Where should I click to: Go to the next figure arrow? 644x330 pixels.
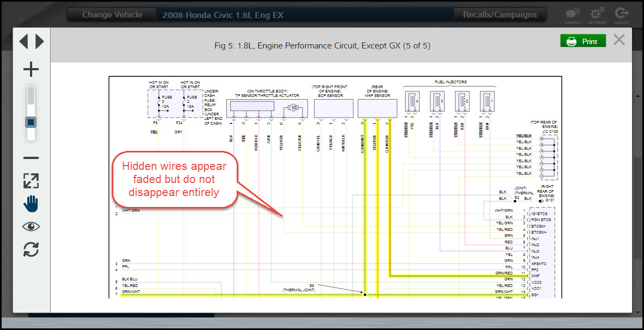39,41
